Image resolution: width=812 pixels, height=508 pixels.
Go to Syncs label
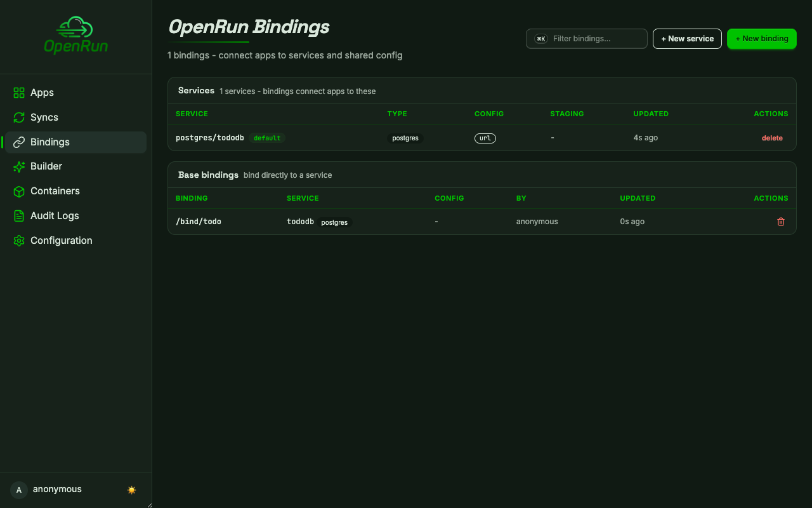(44, 117)
